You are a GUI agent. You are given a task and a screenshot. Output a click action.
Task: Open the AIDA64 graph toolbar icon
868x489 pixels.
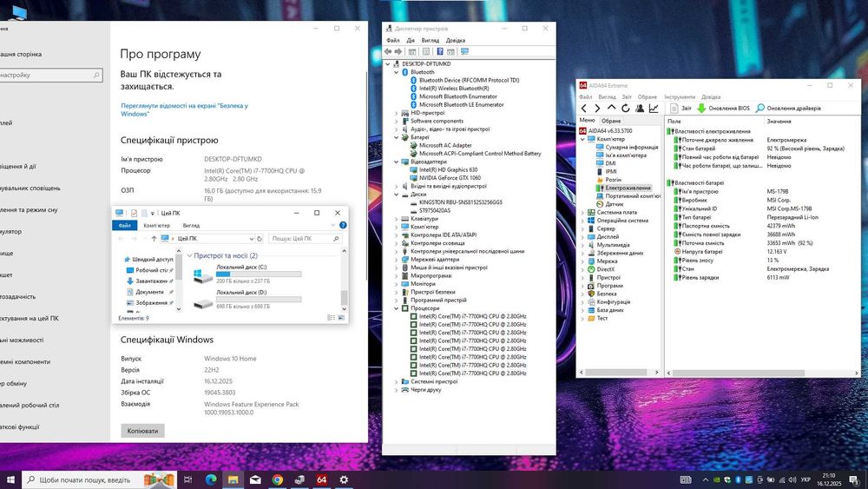pos(652,109)
